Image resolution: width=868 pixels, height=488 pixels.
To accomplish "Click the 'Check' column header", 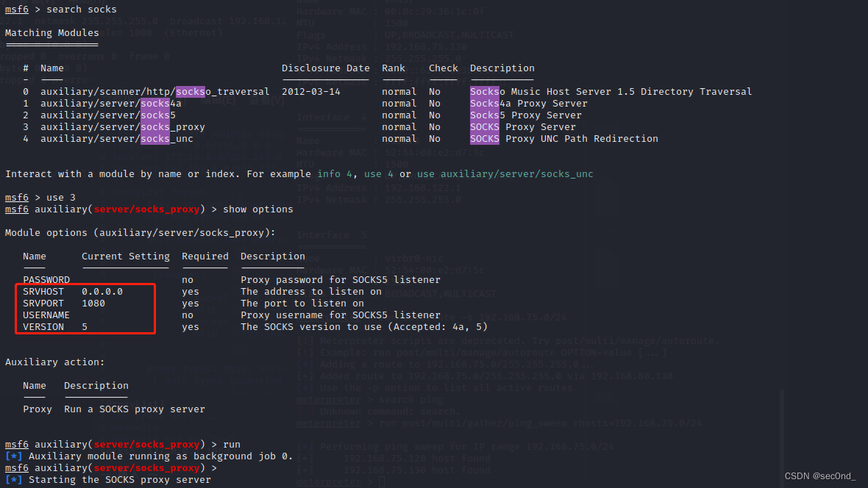I will [444, 68].
